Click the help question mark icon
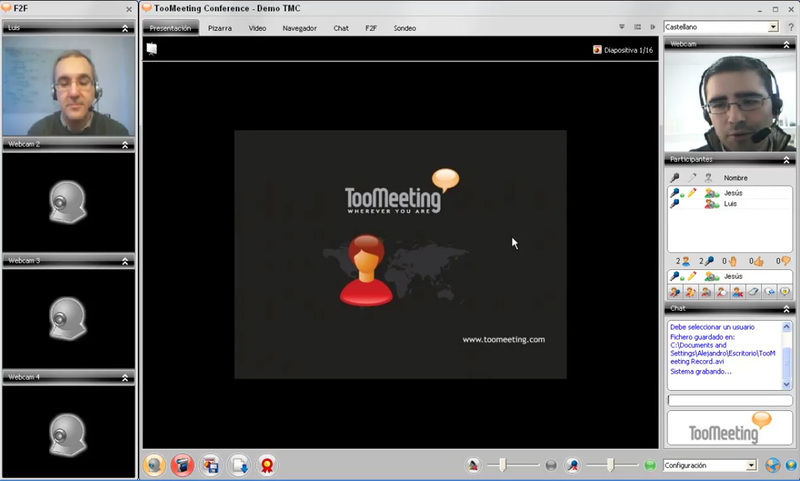This screenshot has width=800, height=481. [791, 27]
